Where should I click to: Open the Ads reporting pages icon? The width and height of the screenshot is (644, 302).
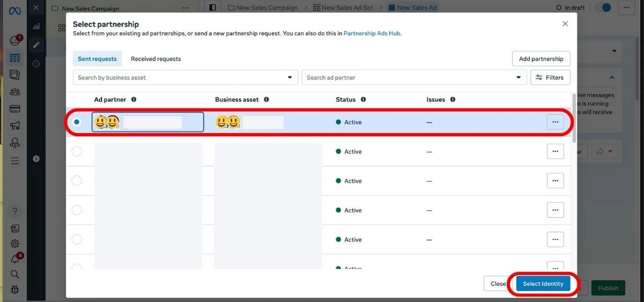15,75
